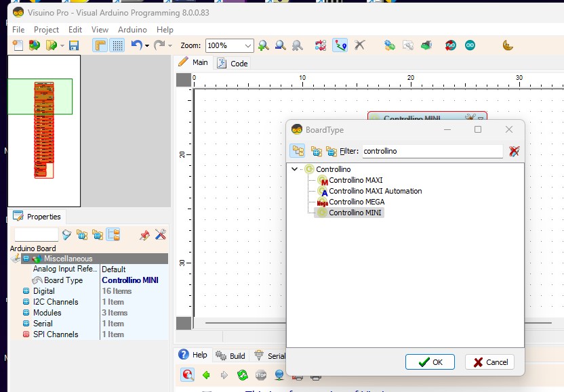
Task: Open the View menu
Action: point(100,30)
